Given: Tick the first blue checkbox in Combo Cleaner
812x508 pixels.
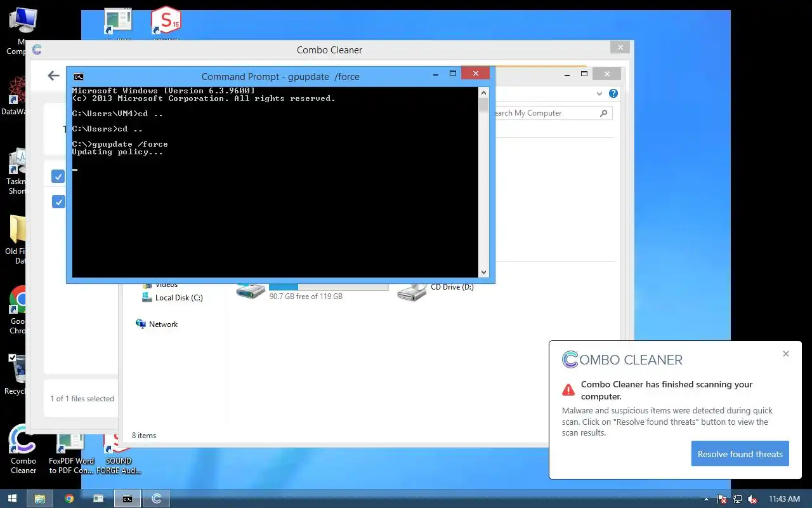Looking at the screenshot, I should [x=58, y=177].
